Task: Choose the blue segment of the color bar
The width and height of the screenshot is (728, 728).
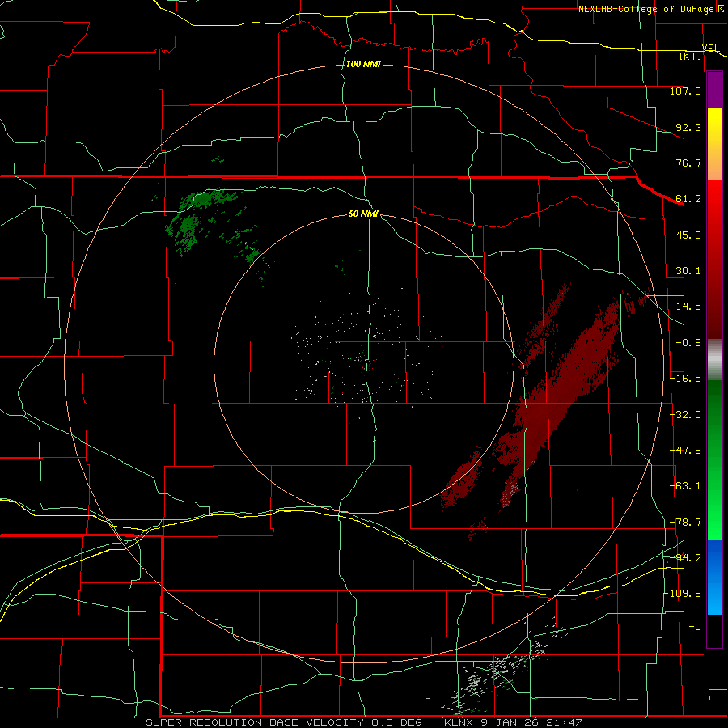Action: coord(714,577)
